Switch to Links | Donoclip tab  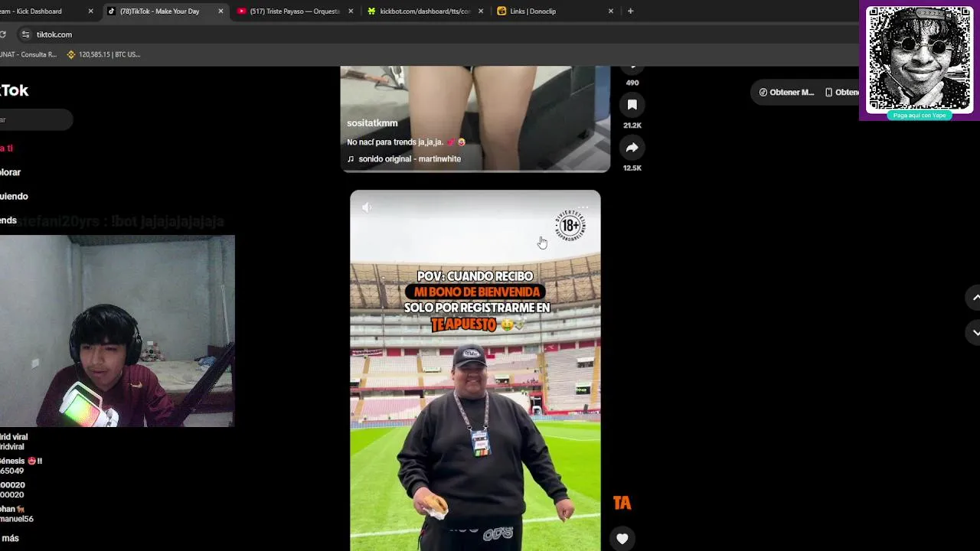[x=555, y=11]
